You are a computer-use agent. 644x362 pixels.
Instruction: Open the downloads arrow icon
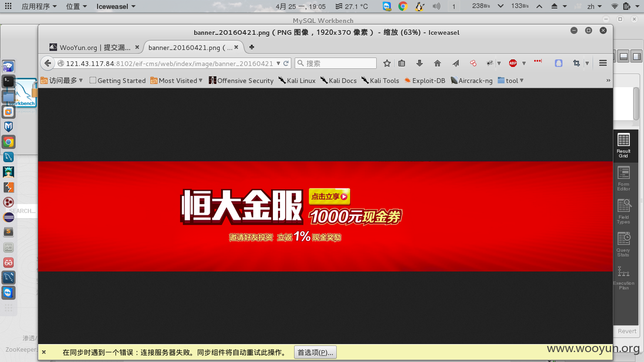pyautogui.click(x=420, y=63)
